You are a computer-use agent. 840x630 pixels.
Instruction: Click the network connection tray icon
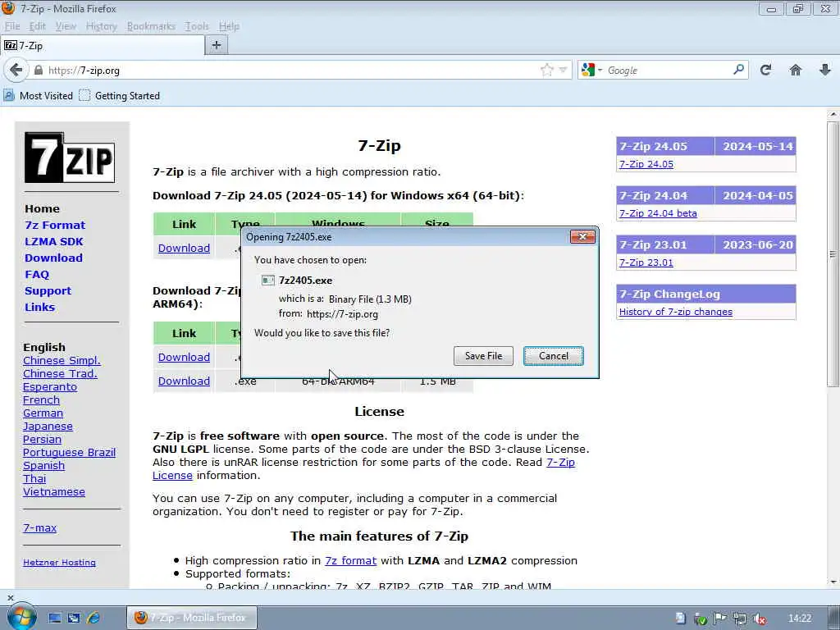point(740,619)
